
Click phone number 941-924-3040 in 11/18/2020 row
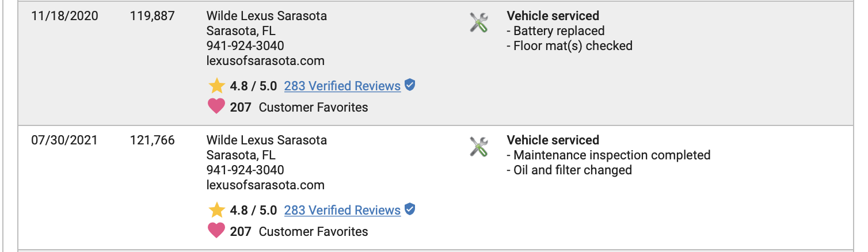245,46
